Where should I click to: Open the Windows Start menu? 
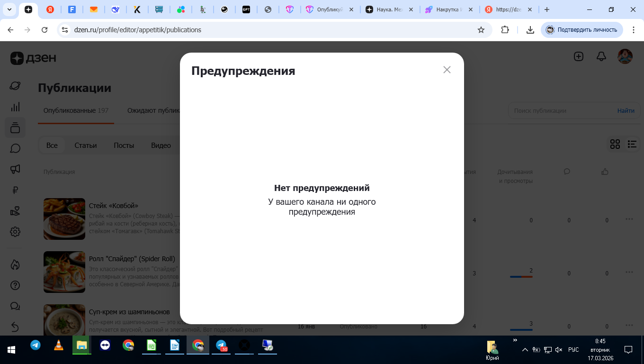tap(11, 350)
